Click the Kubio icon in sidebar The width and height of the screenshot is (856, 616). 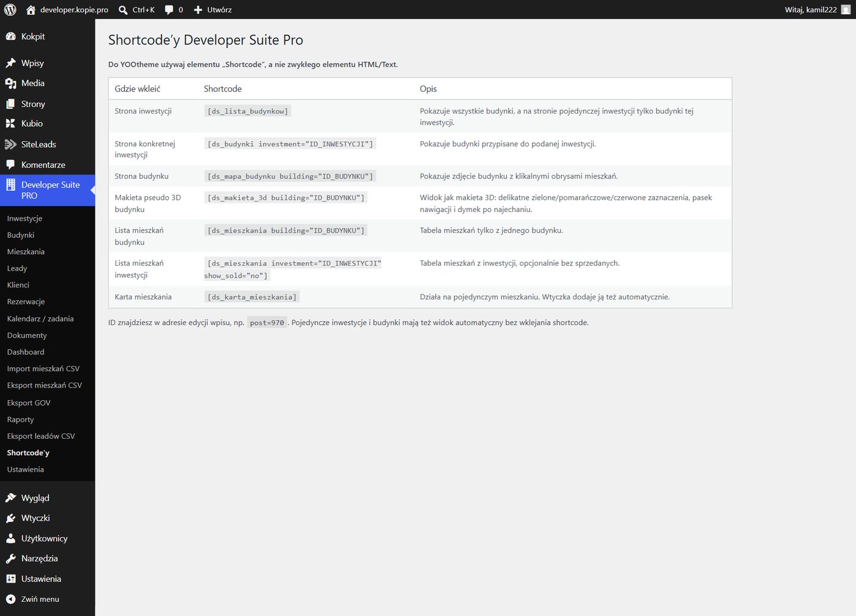point(10,123)
